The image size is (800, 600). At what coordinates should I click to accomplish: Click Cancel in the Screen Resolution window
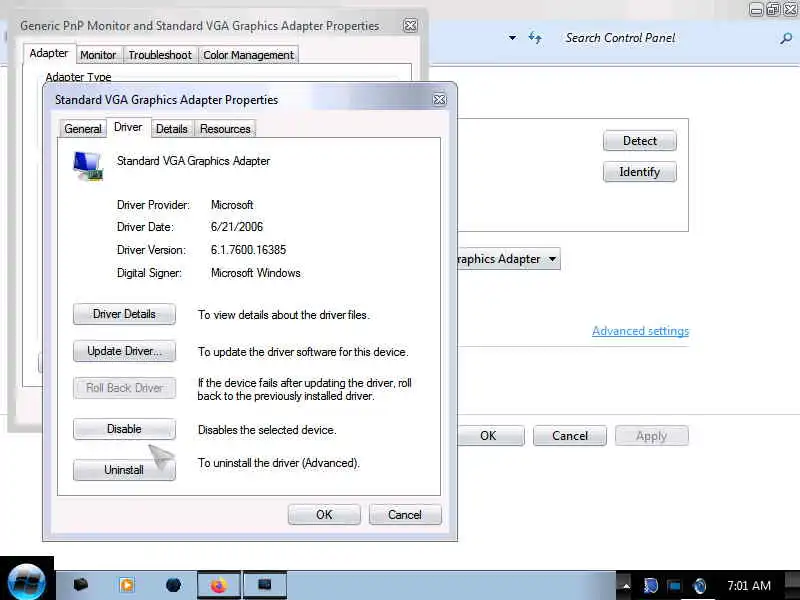570,436
